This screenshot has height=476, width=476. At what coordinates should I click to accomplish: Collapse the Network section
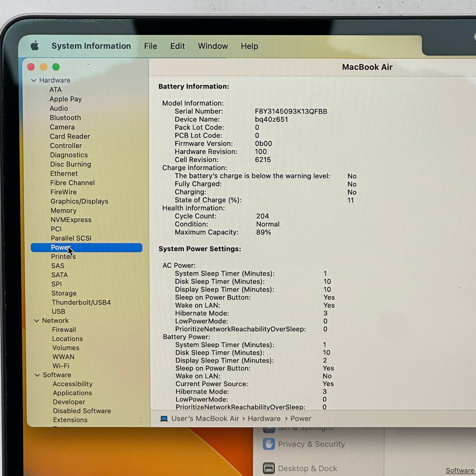[x=36, y=321]
